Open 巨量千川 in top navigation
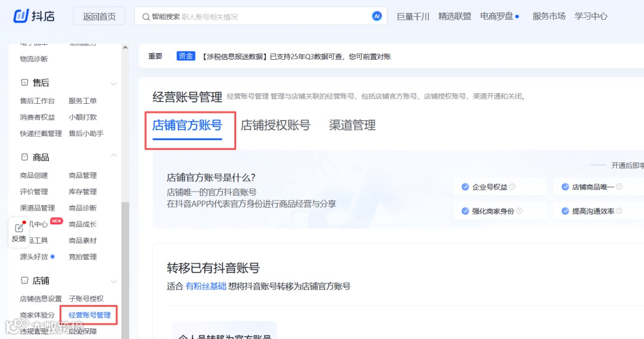This screenshot has height=339, width=644. click(413, 17)
